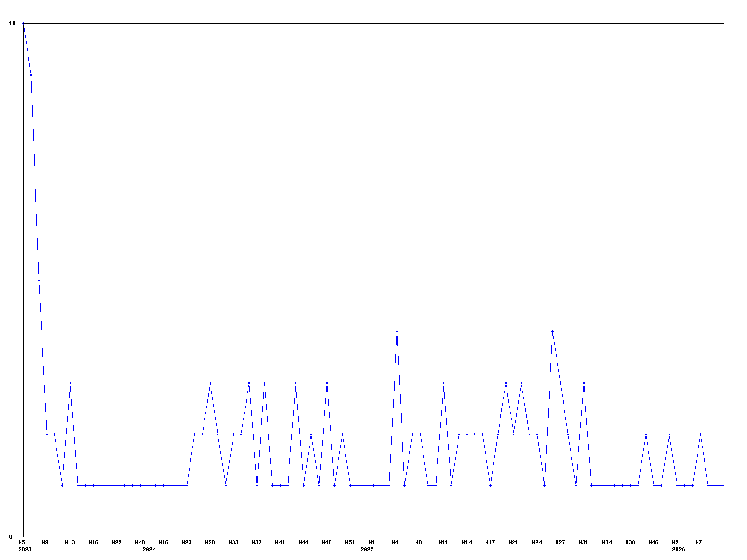Select the W7 x-axis label

[699, 542]
